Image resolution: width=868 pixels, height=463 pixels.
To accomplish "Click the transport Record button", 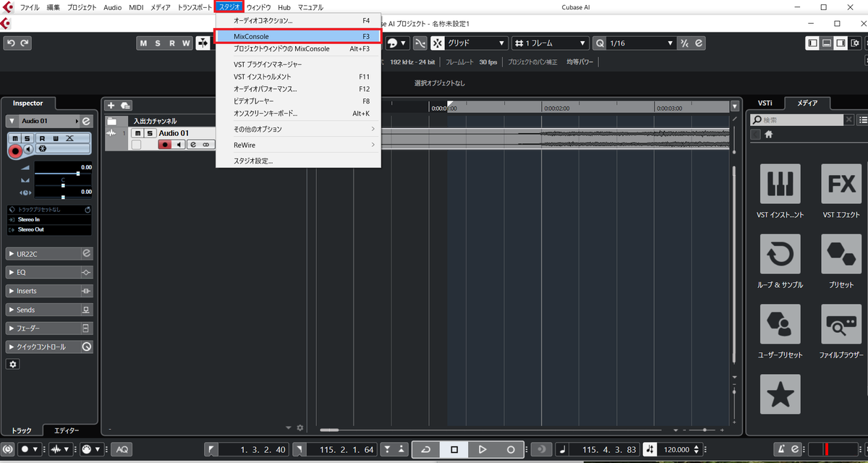I will (x=511, y=449).
